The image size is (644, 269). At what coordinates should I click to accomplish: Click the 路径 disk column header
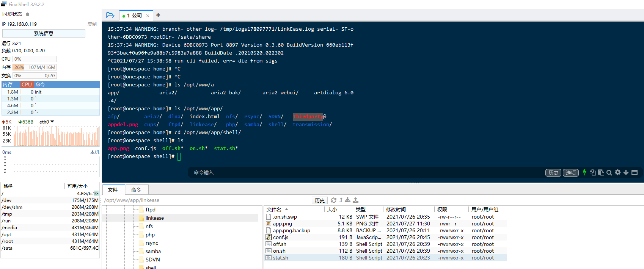[33, 186]
